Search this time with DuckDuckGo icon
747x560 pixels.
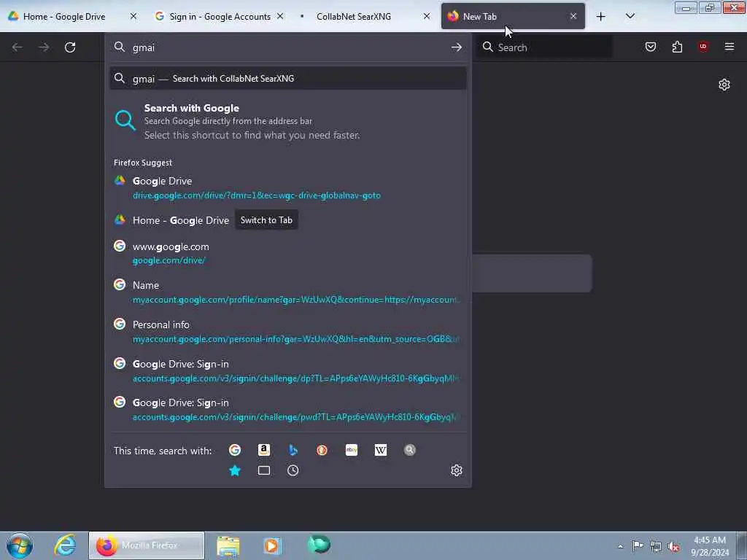point(322,450)
